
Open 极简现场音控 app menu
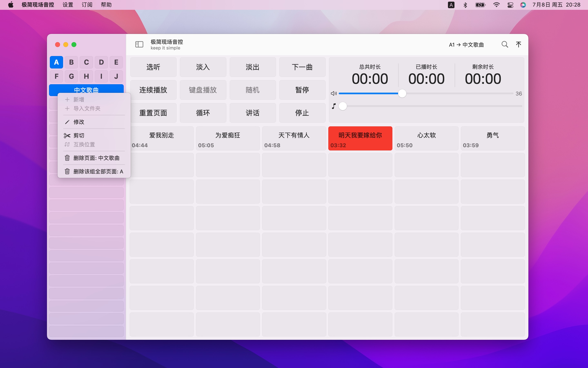[38, 5]
